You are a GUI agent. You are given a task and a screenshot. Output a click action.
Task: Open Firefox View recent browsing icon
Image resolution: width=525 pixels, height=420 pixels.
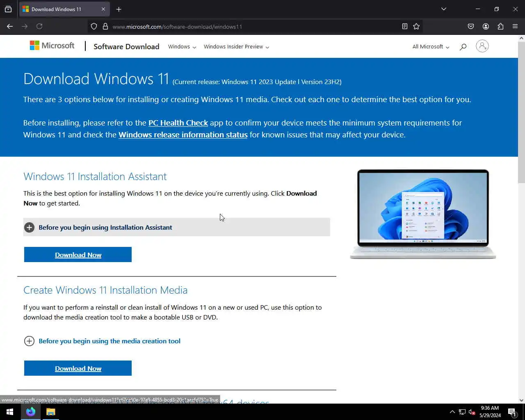click(x=8, y=9)
